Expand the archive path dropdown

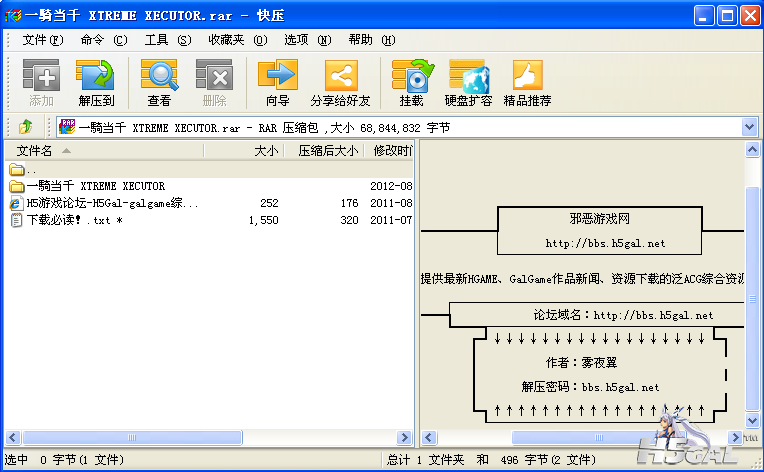(x=750, y=127)
